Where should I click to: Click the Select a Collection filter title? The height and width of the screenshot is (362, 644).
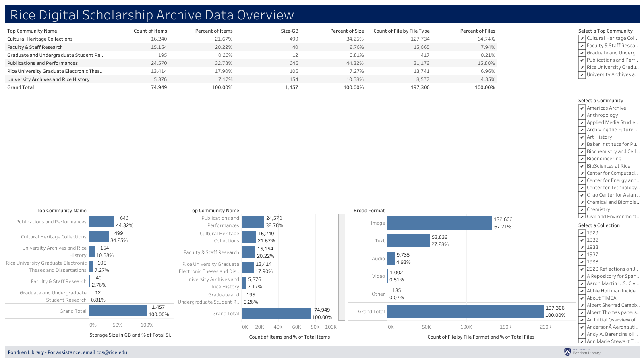click(x=599, y=225)
